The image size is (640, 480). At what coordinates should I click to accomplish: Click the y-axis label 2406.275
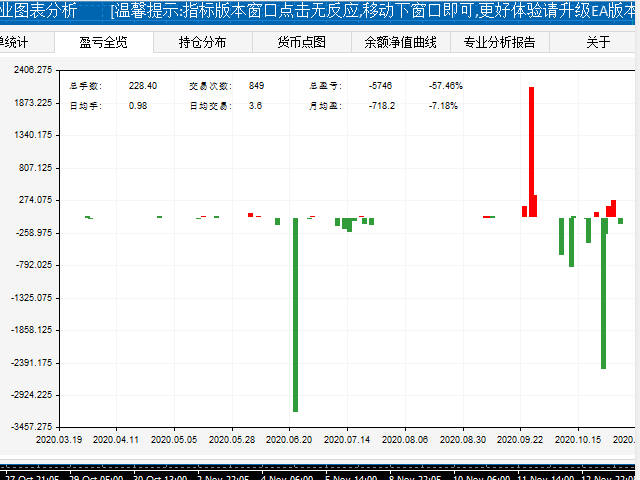pos(33,70)
